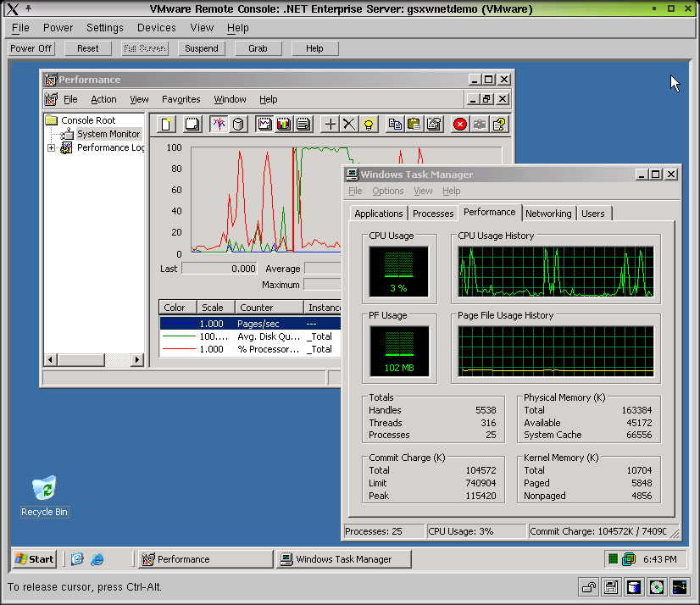Select the Pages/sec counter row
Screen dimensions: 700x605
click(250, 324)
